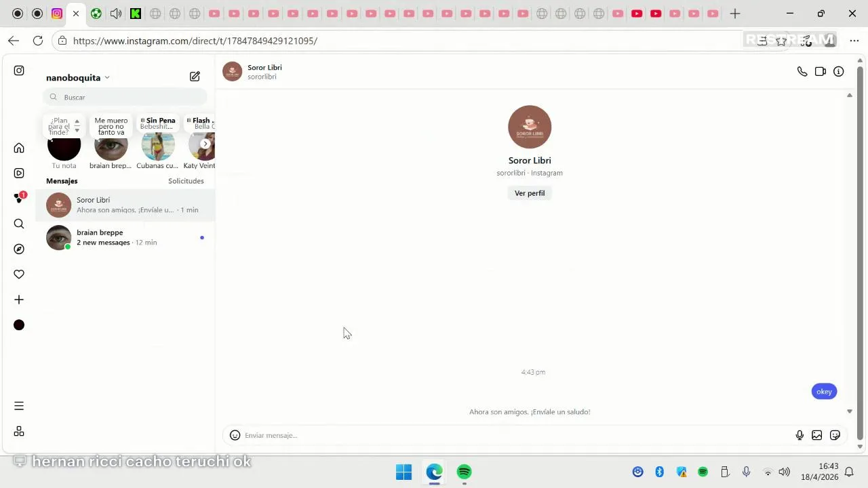
Task: Jump to bottom of chat arrow
Action: 850,411
